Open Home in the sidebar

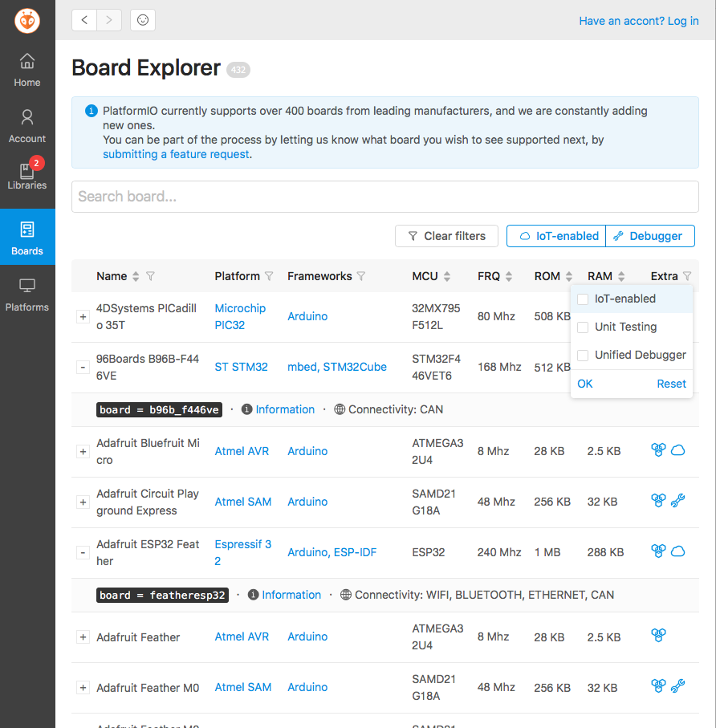27,70
